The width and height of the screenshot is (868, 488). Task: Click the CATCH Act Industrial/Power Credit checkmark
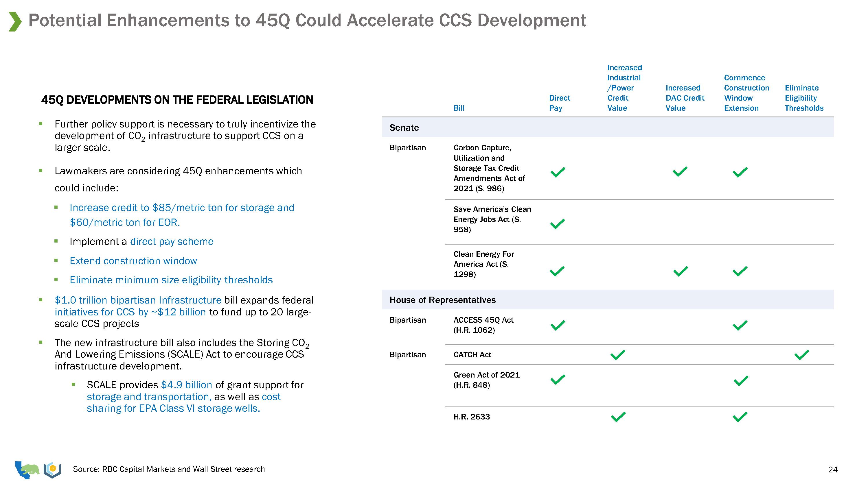pos(618,355)
